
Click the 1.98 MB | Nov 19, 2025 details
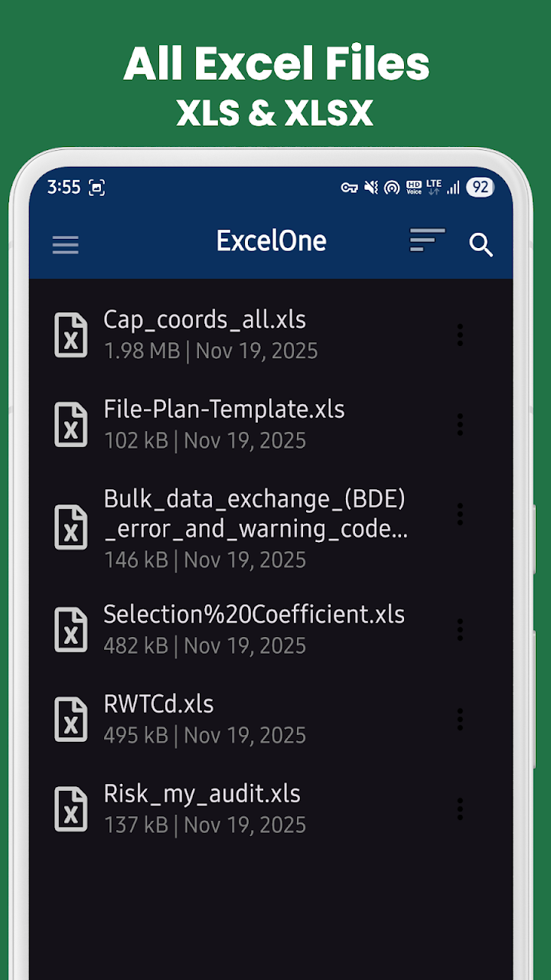(x=210, y=351)
